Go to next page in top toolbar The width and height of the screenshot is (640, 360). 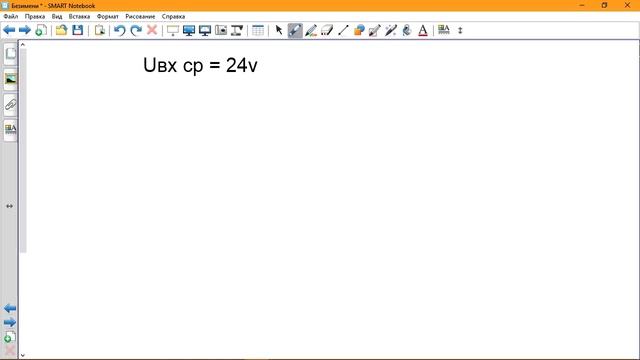(25, 30)
